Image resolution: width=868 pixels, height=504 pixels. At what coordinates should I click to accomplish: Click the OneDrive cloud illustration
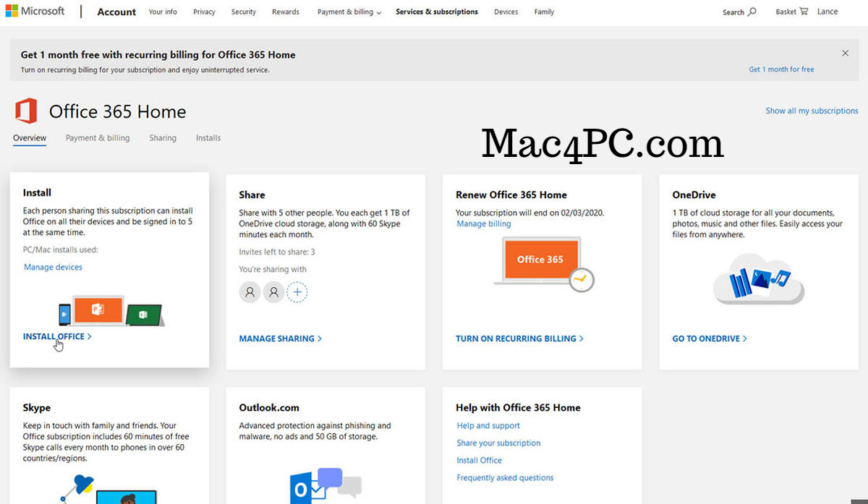758,278
